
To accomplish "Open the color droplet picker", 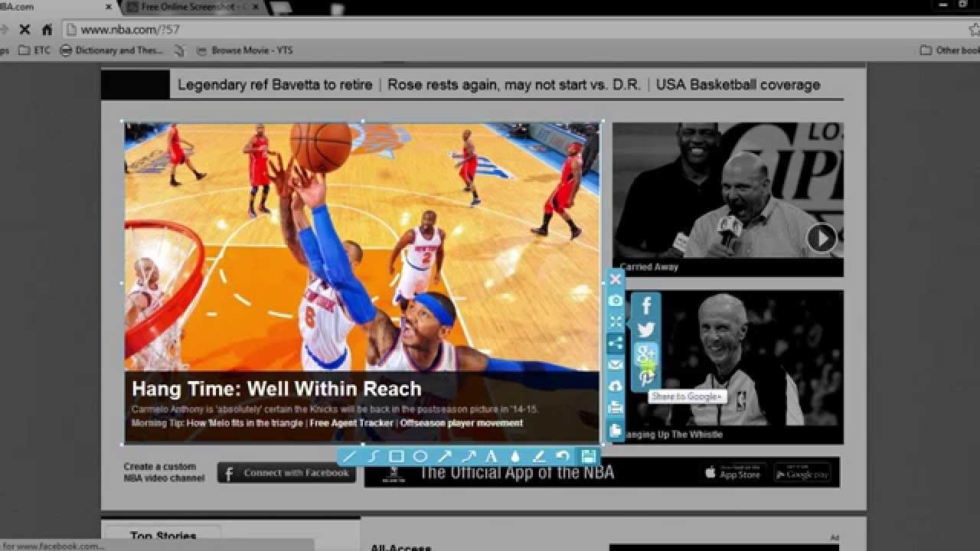I will [515, 457].
